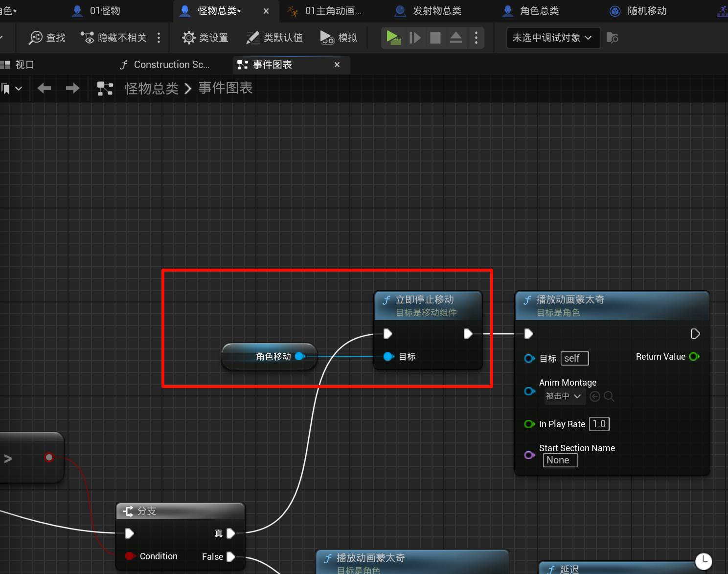728x574 pixels.
Task: Navigate back with the left arrow
Action: tap(44, 88)
